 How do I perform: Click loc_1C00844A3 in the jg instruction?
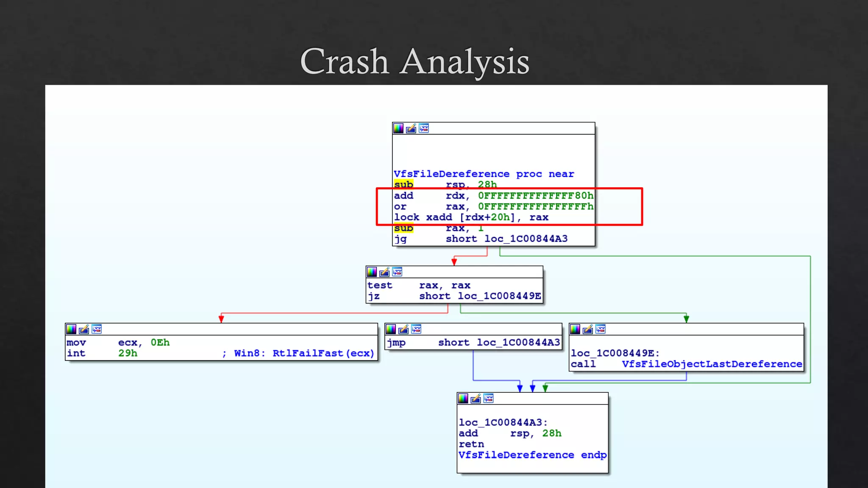pyautogui.click(x=526, y=239)
